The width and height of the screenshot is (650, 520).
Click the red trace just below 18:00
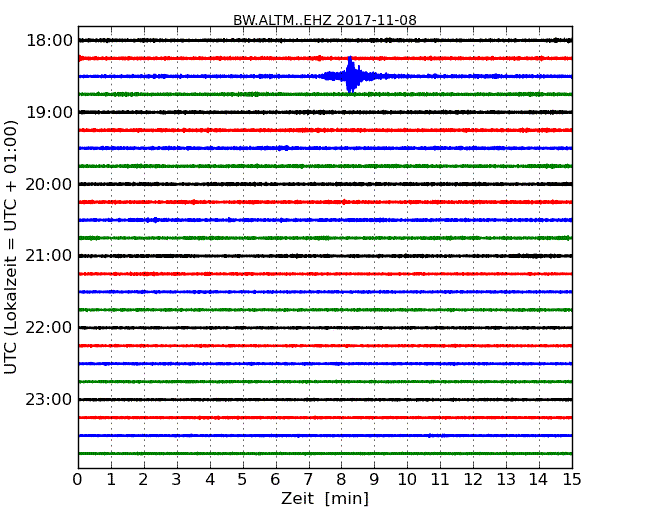tap(325, 58)
